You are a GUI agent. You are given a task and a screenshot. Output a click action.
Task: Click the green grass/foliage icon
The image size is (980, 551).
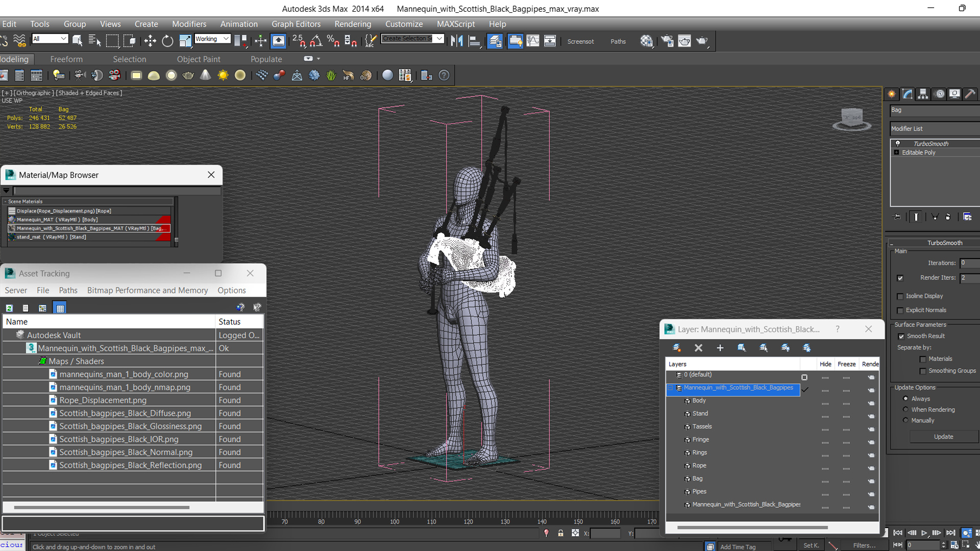coord(331,76)
